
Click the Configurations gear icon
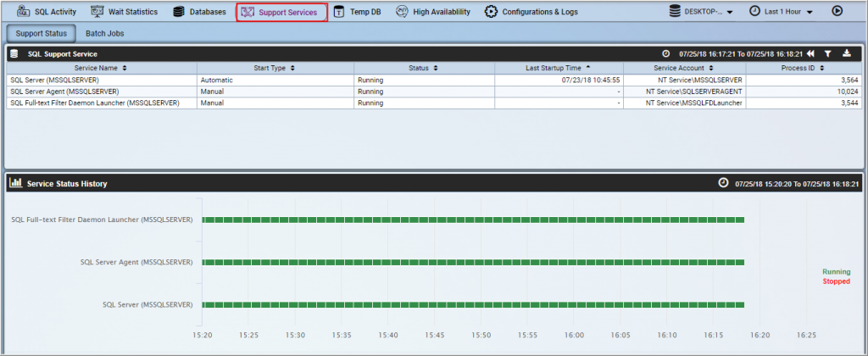coord(491,12)
